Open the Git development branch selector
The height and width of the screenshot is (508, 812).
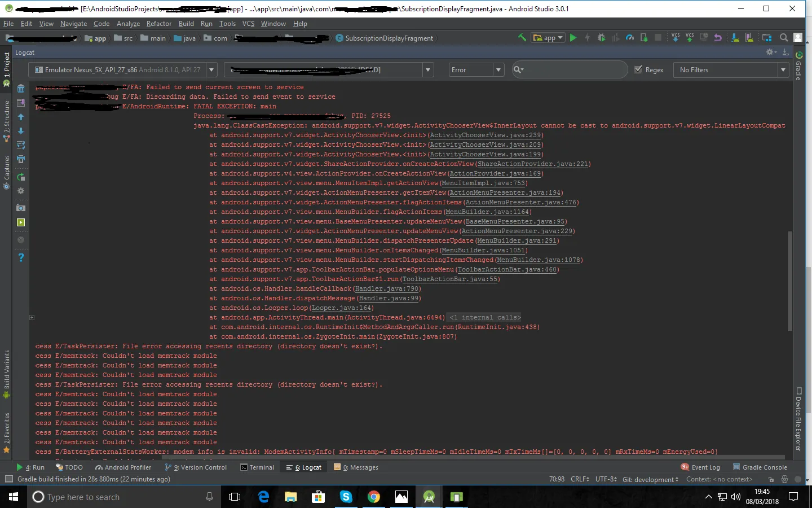tap(650, 479)
